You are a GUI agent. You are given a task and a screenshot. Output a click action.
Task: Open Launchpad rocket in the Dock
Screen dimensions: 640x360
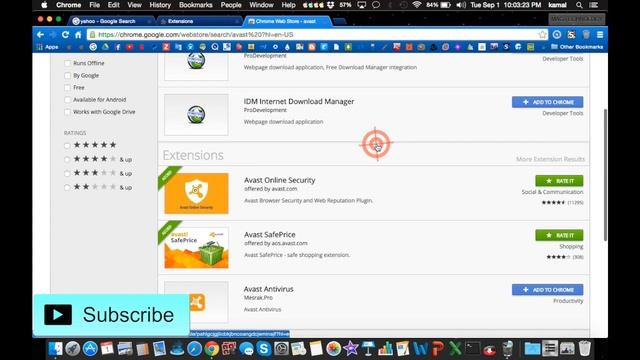tap(73, 349)
